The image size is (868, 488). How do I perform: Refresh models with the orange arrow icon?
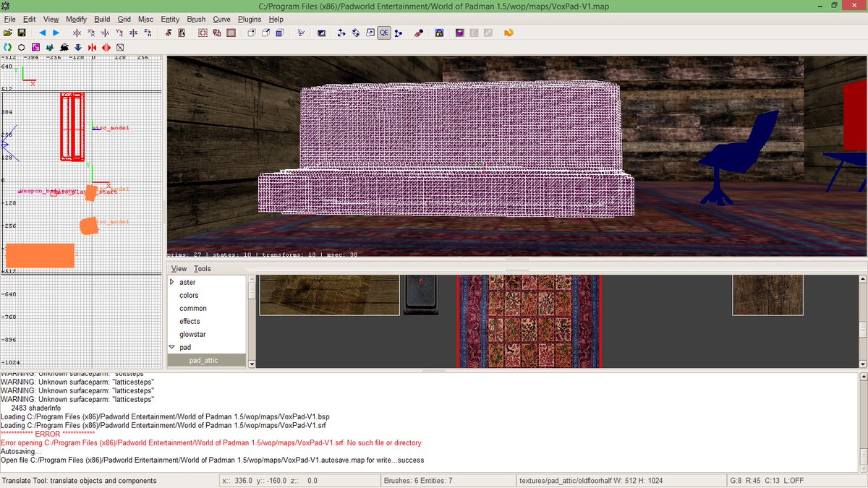509,33
